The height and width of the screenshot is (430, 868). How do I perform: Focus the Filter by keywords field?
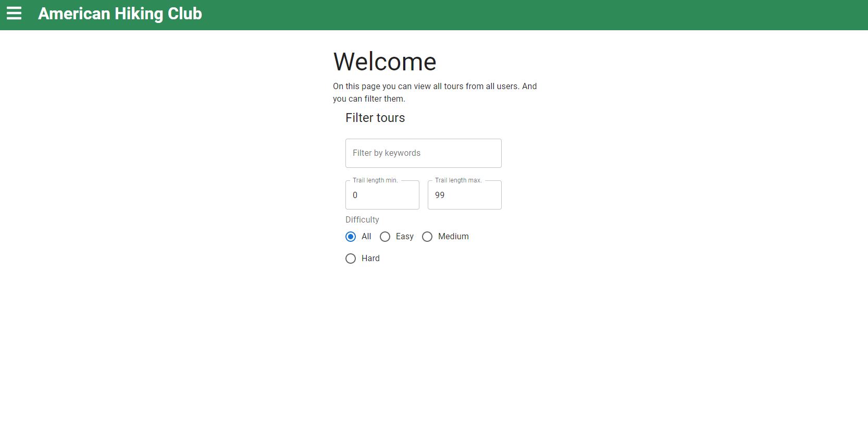pos(423,153)
